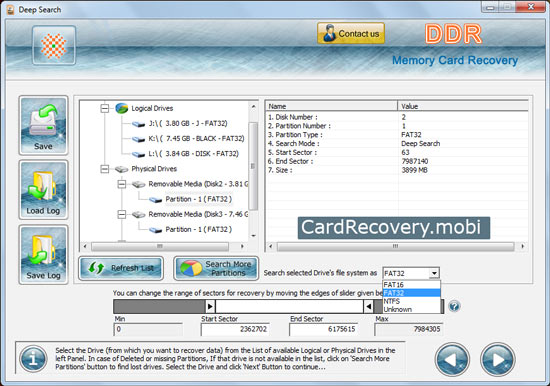Click the blue info icon
Viewport: 550px width, 386px height.
(33, 359)
